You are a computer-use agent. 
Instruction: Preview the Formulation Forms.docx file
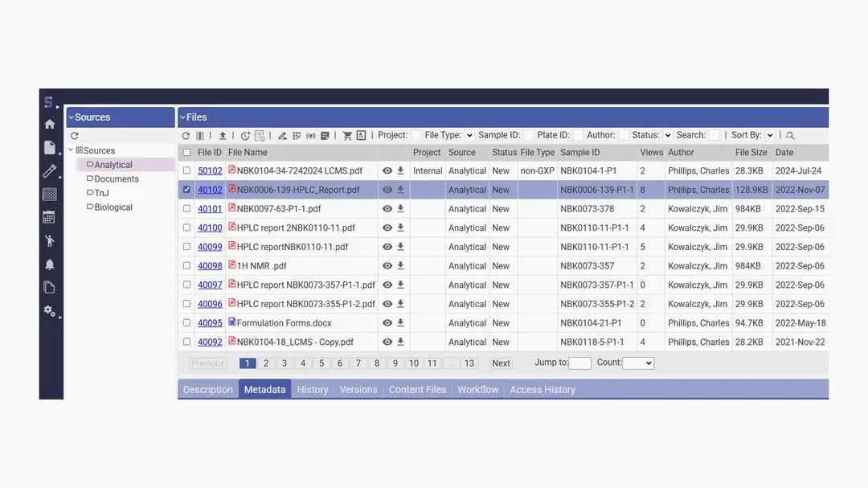[387, 323]
